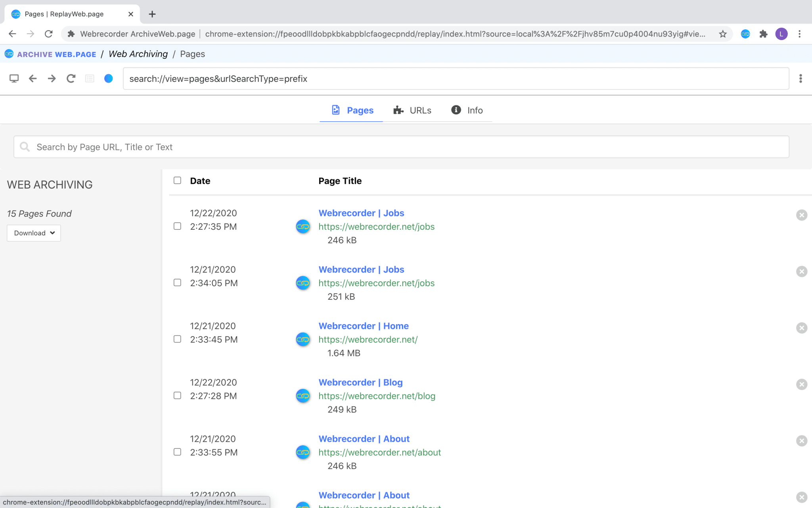Open the https://webrecorder.net/blog URL link
Image resolution: width=812 pixels, height=508 pixels.
coord(377,396)
